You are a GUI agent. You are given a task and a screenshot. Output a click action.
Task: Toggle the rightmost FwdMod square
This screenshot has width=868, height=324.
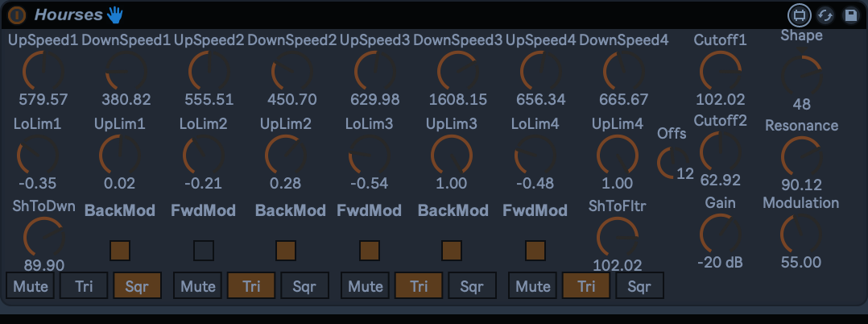coord(535,251)
